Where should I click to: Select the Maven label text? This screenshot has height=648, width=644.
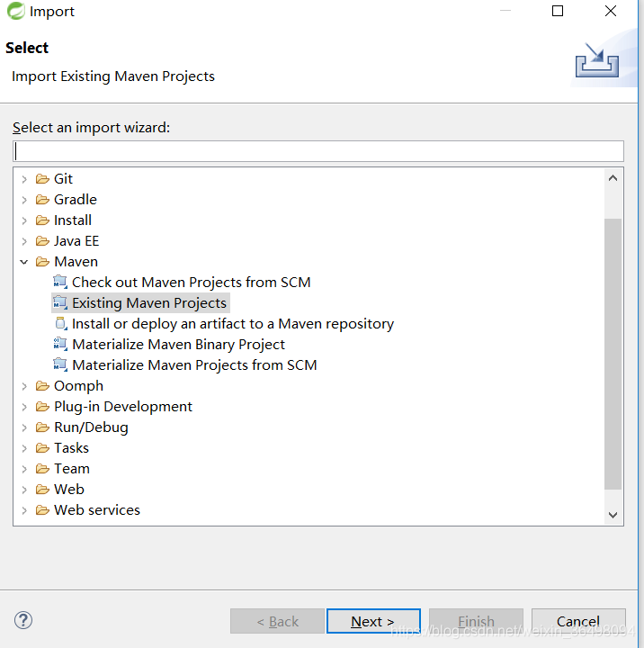point(76,262)
